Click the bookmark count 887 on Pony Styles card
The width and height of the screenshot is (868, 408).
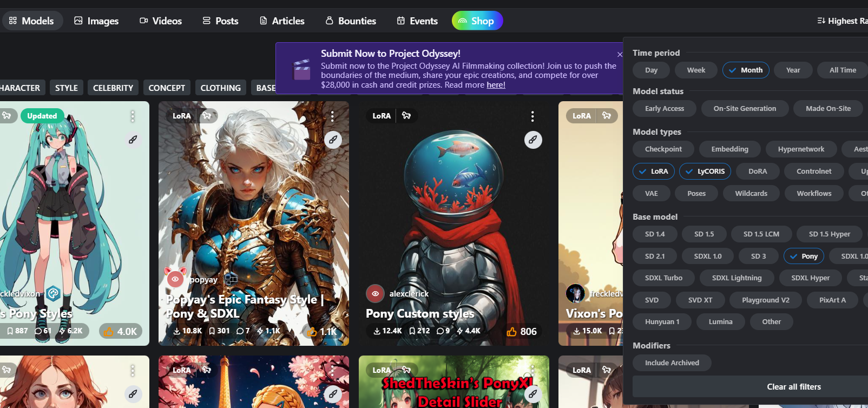(x=17, y=331)
